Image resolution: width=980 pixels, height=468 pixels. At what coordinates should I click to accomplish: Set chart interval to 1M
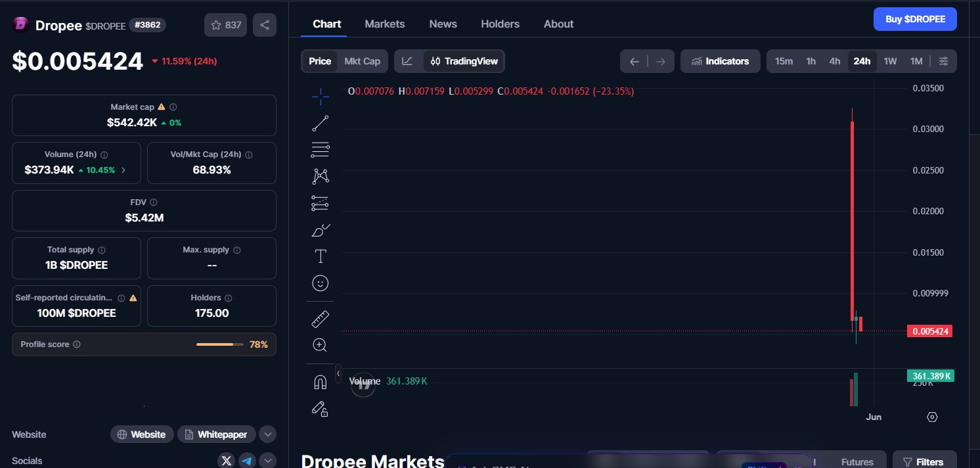click(916, 61)
